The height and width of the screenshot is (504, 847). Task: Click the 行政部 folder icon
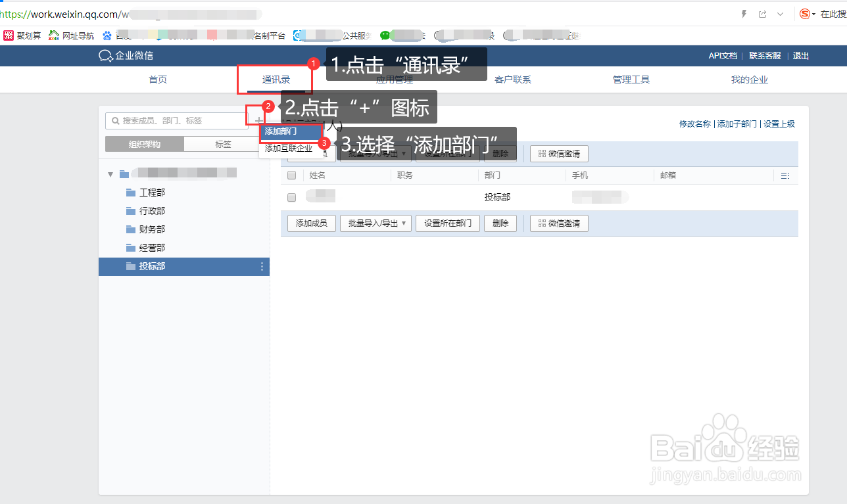pos(130,211)
